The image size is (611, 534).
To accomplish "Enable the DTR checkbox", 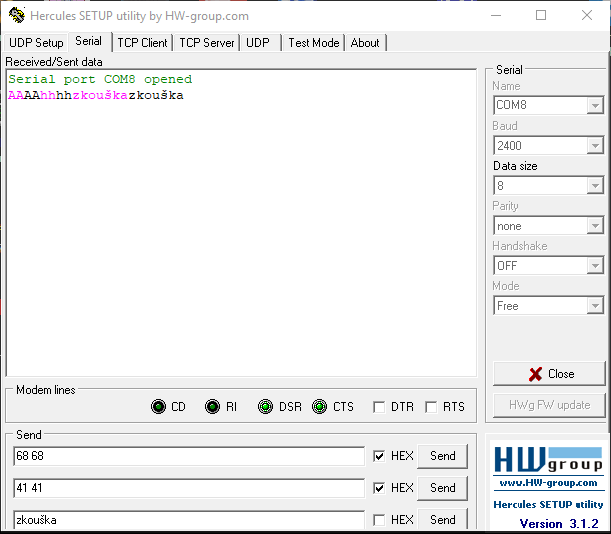I will pyautogui.click(x=379, y=407).
